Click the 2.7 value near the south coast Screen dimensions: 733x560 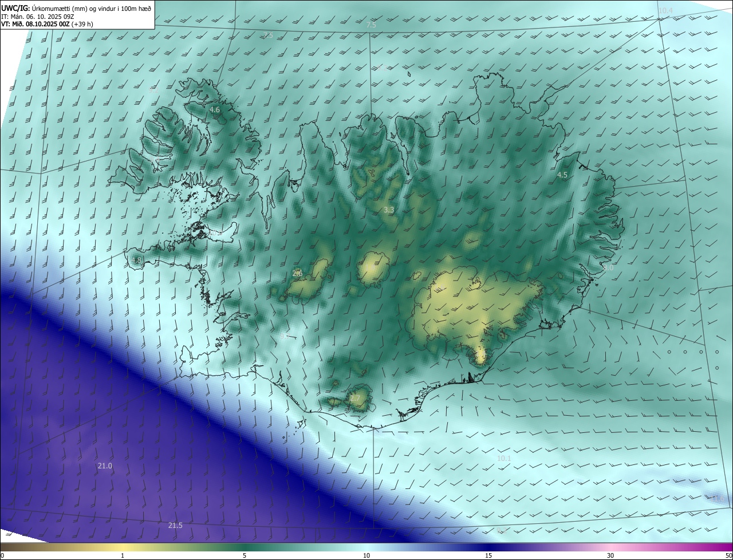pyautogui.click(x=355, y=398)
